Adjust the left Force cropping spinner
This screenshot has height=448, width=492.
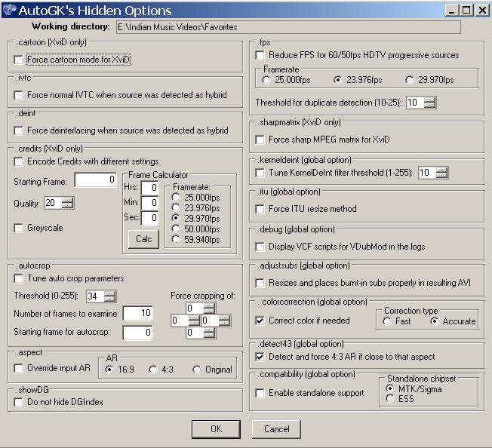tap(194, 321)
